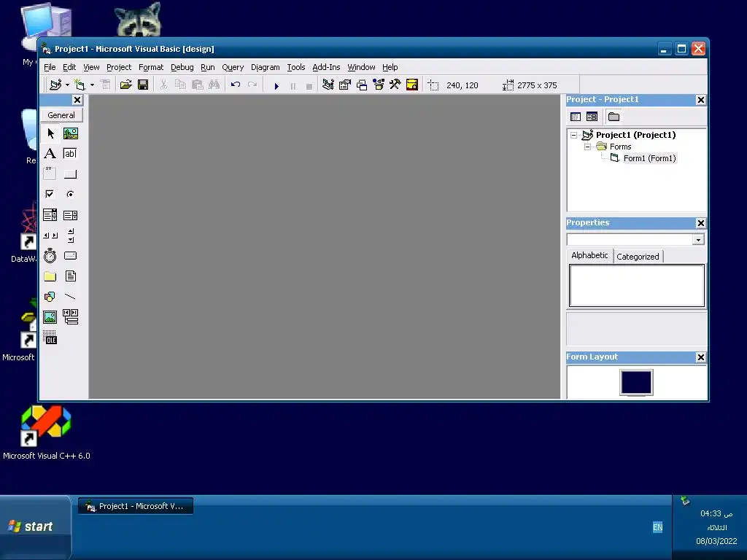Click the End stop button on the toolbar

click(309, 86)
